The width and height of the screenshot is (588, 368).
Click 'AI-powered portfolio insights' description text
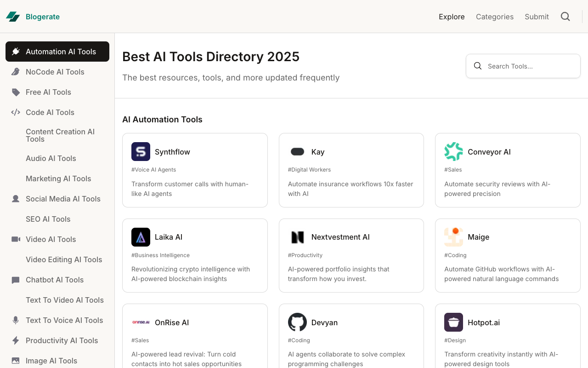click(x=339, y=274)
